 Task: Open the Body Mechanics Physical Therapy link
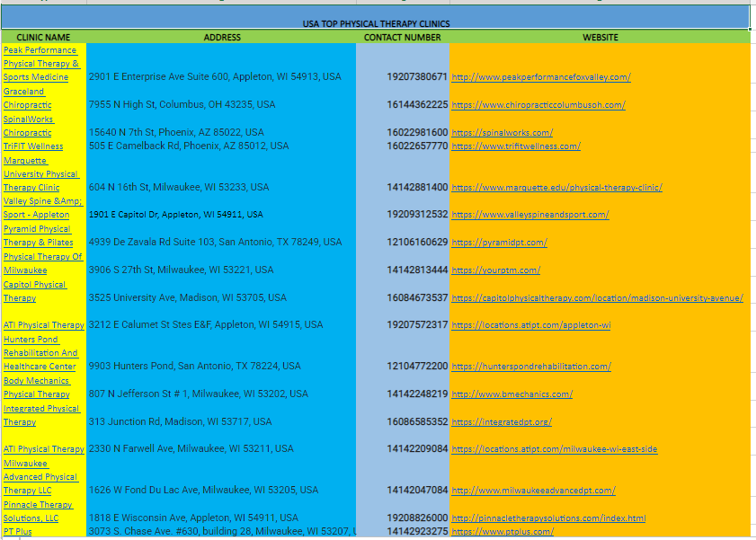point(37,387)
